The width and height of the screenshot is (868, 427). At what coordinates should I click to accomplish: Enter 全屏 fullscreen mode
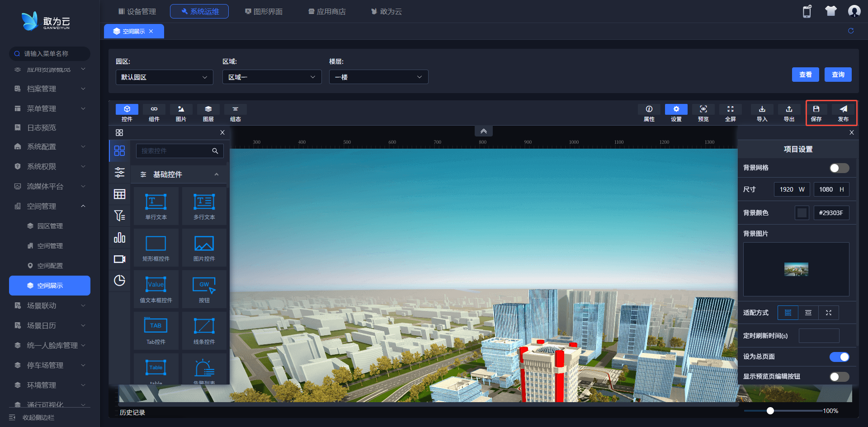(x=730, y=113)
